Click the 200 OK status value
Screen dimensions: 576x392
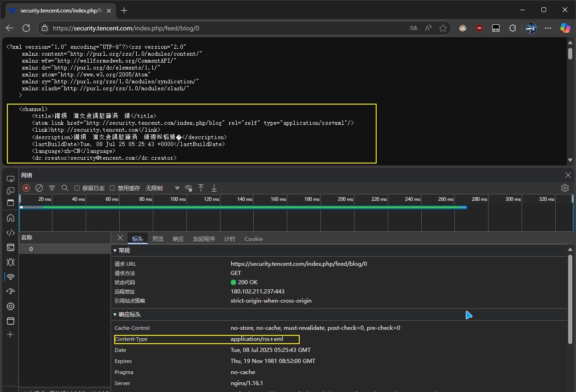coord(244,282)
